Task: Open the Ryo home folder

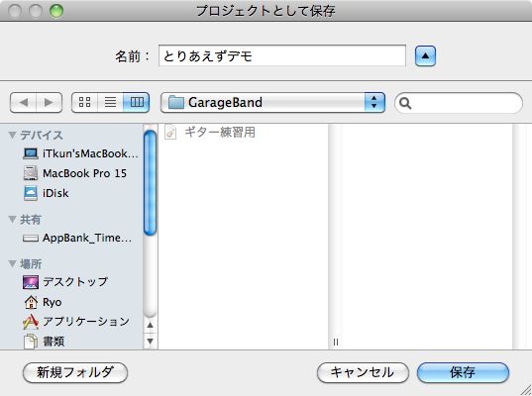Action: click(x=43, y=302)
